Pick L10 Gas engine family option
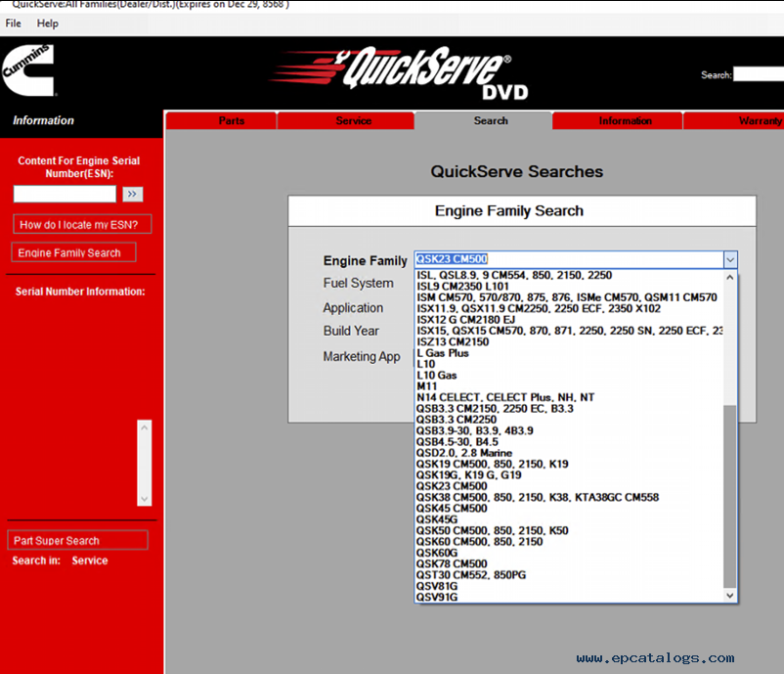 point(437,376)
